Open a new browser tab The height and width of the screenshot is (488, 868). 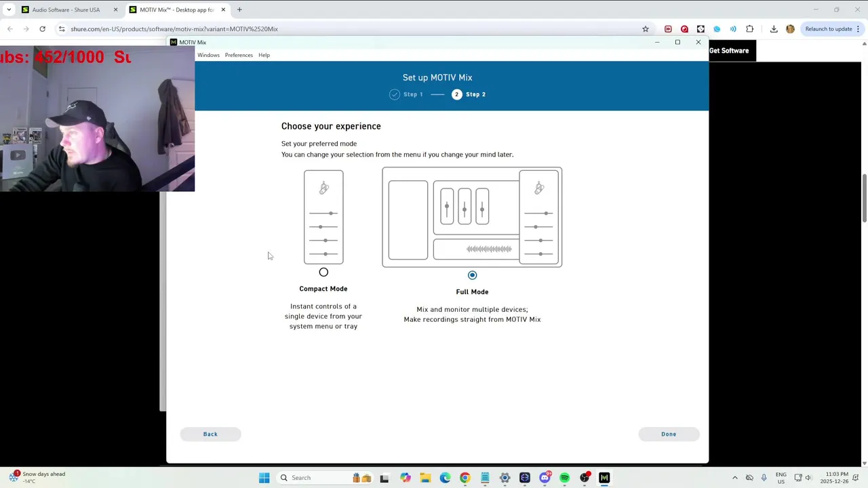click(239, 9)
